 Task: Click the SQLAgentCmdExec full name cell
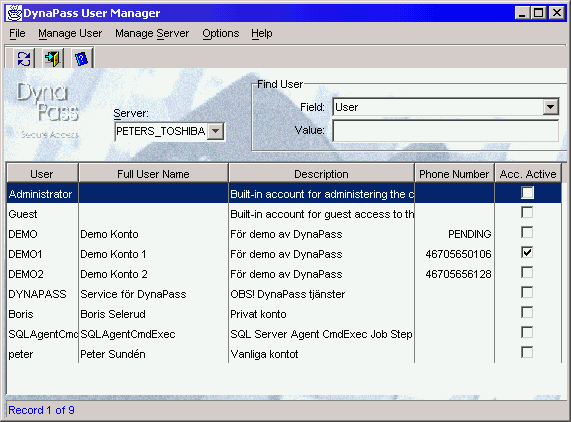(153, 334)
